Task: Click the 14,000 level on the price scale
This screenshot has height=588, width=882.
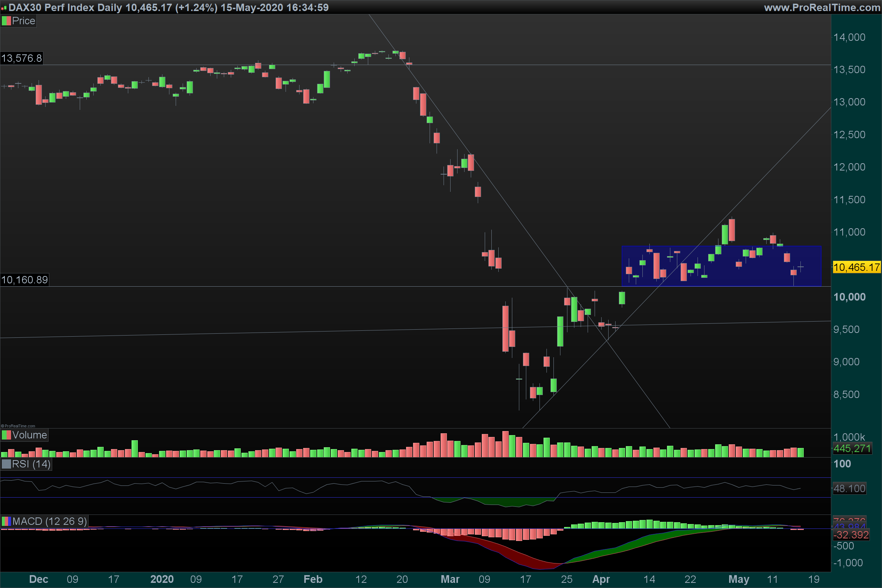Action: 849,37
